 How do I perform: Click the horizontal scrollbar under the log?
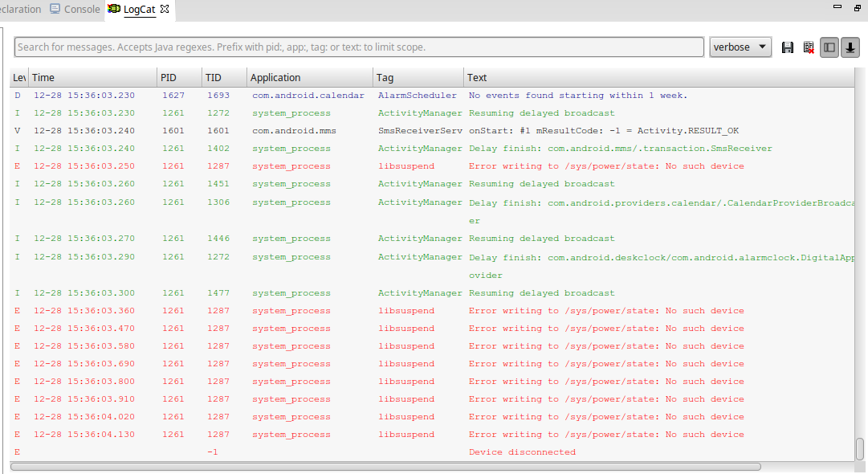pos(385,466)
